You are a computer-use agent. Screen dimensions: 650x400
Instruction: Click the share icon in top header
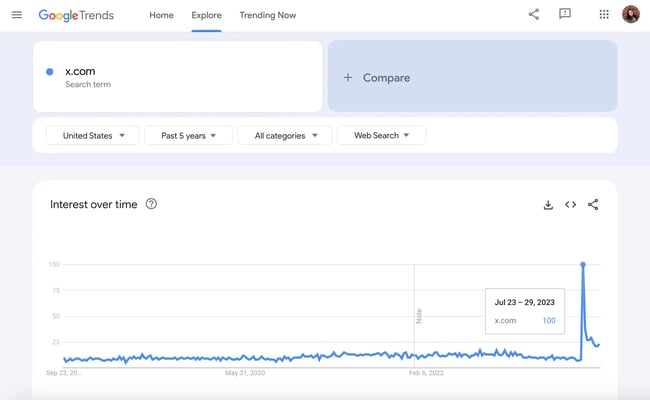[533, 15]
